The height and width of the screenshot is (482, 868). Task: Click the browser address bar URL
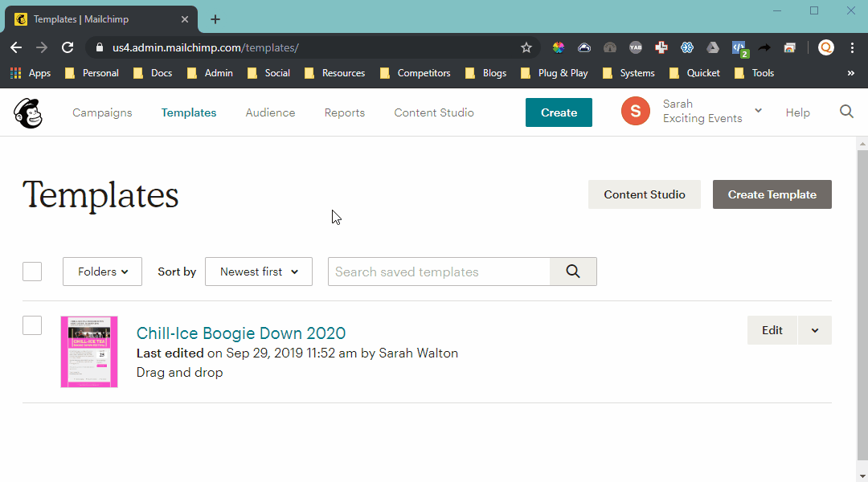[206, 47]
